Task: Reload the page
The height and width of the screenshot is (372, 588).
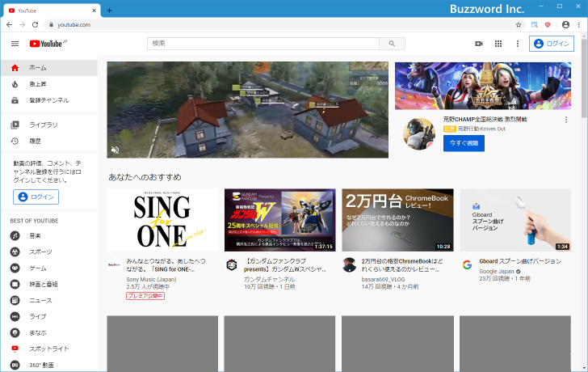Action: pyautogui.click(x=36, y=25)
